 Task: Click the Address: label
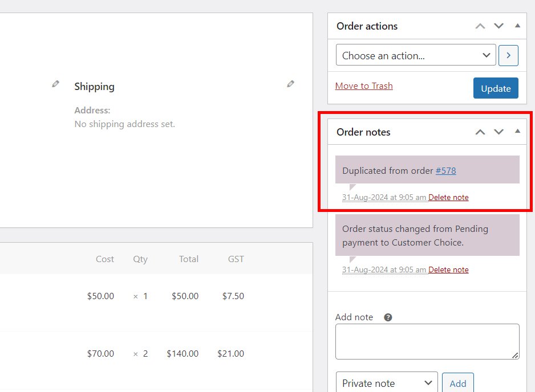point(92,111)
